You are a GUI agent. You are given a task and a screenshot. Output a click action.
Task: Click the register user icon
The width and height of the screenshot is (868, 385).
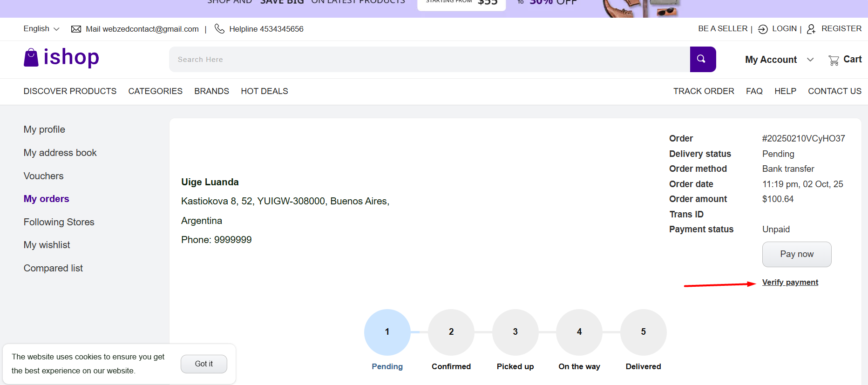tap(811, 29)
